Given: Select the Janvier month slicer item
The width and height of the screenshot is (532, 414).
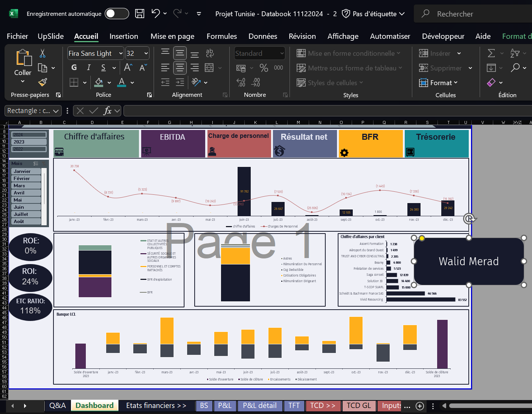Looking at the screenshot, I should [x=26, y=171].
